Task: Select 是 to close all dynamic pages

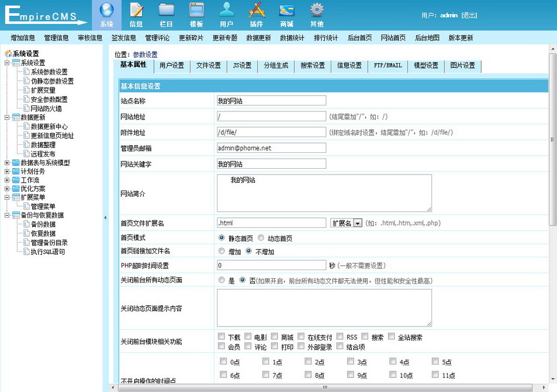Action: pyautogui.click(x=222, y=280)
